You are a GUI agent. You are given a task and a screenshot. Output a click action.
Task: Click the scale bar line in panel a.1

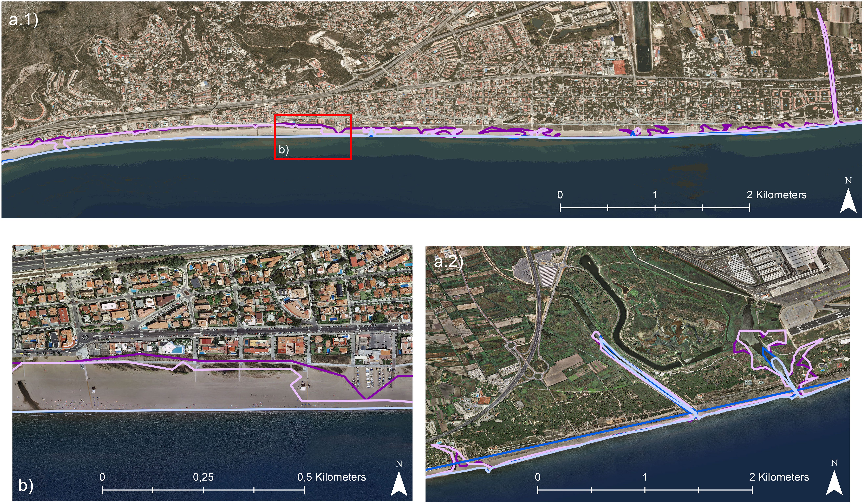(655, 207)
